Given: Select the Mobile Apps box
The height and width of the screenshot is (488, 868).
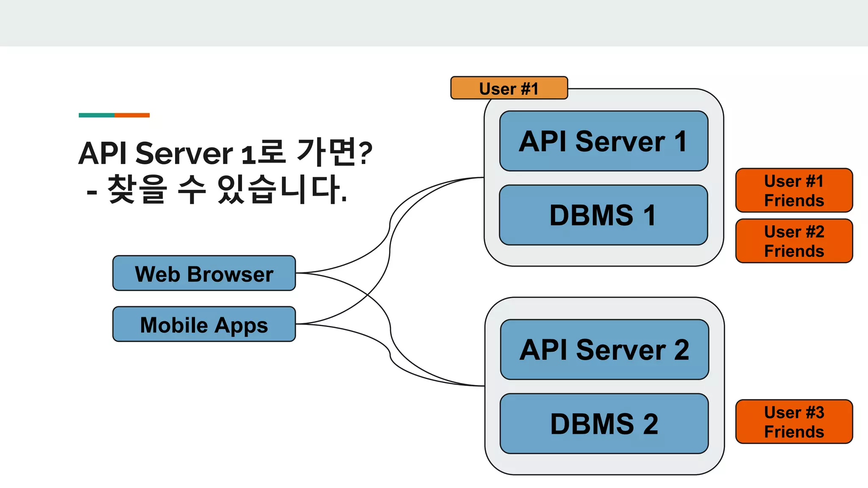Looking at the screenshot, I should pyautogui.click(x=204, y=324).
